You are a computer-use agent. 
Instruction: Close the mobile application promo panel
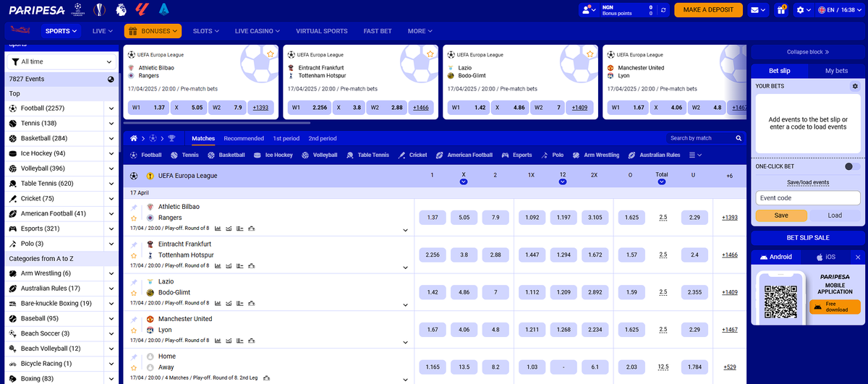pyautogui.click(x=858, y=257)
